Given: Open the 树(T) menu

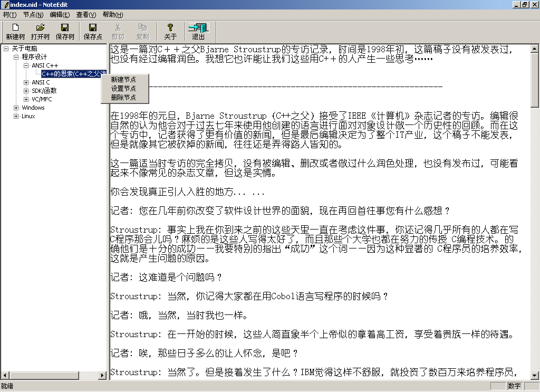Looking at the screenshot, I should (9, 15).
